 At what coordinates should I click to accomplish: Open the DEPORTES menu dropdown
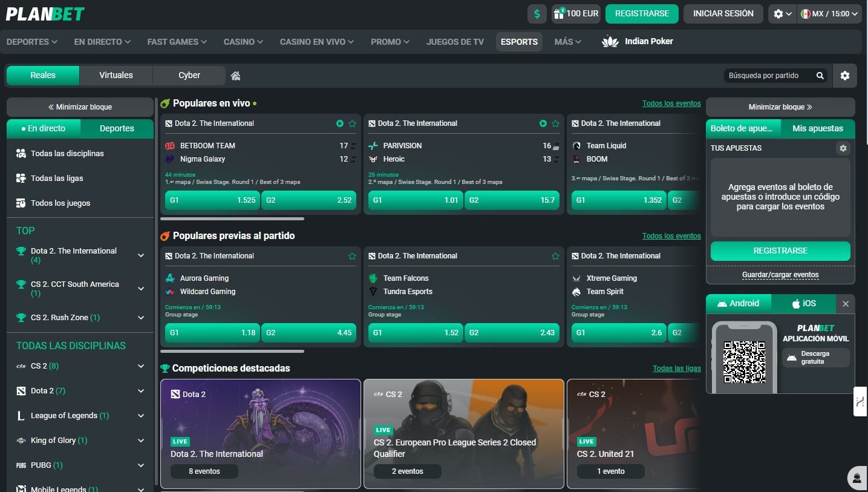coord(32,42)
